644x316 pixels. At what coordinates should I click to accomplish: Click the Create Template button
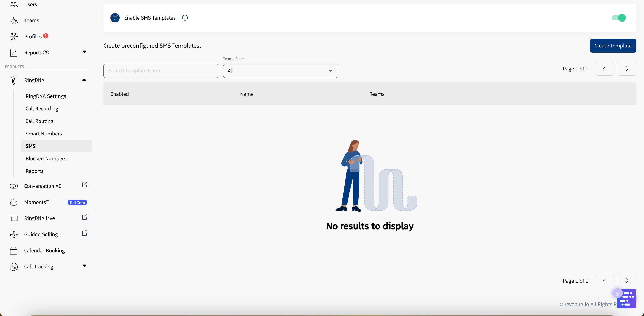click(613, 46)
